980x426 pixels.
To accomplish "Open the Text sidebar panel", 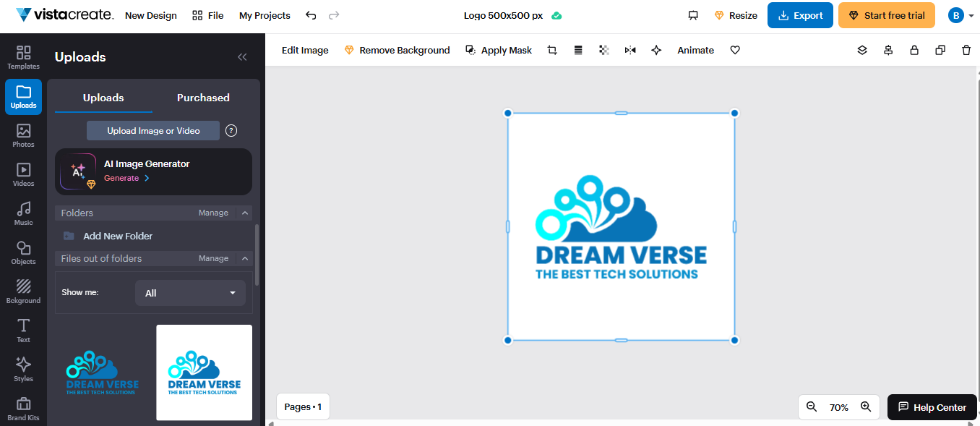I will [x=23, y=331].
